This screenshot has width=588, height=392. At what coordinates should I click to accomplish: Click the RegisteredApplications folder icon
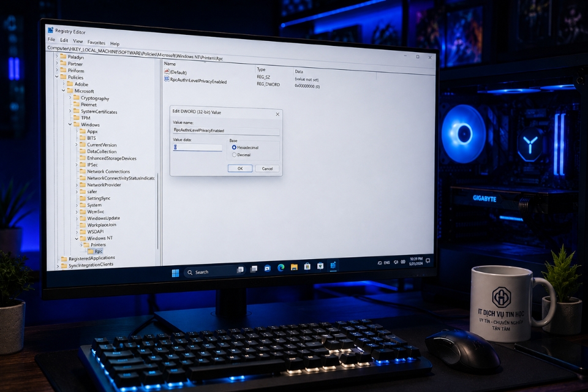pyautogui.click(x=64, y=259)
